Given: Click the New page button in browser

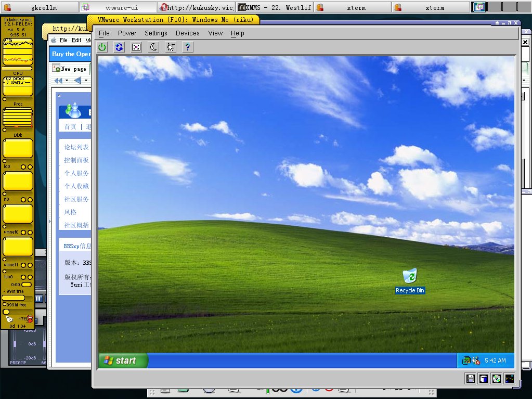Looking at the screenshot, I should point(70,69).
